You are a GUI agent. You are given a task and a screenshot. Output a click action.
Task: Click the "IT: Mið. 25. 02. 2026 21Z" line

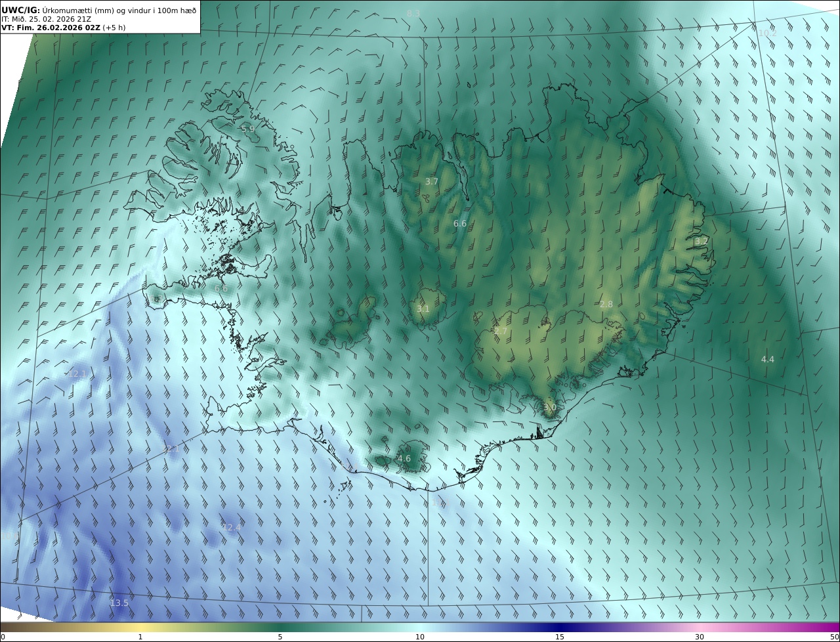tap(47, 19)
